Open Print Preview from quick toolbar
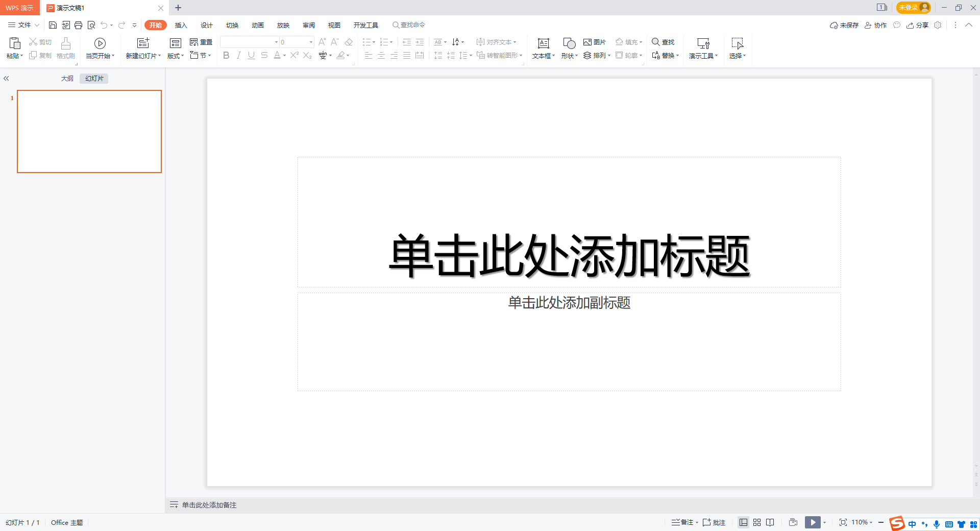Image resolution: width=980 pixels, height=531 pixels. pyautogui.click(x=91, y=25)
